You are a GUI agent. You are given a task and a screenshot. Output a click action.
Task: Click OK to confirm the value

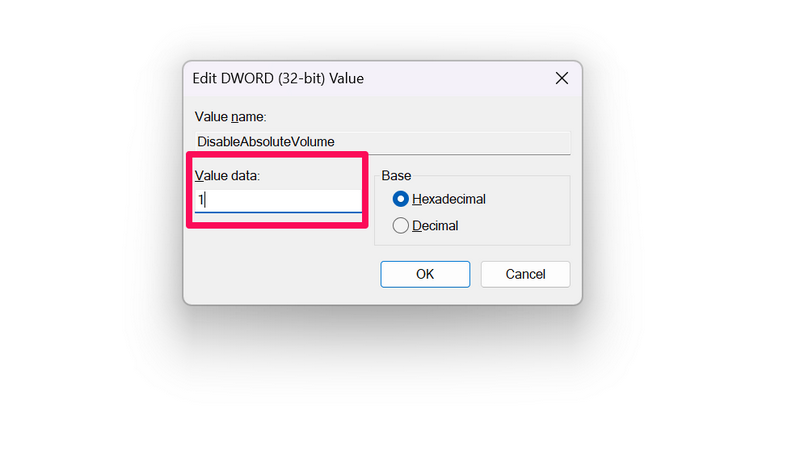(x=425, y=274)
